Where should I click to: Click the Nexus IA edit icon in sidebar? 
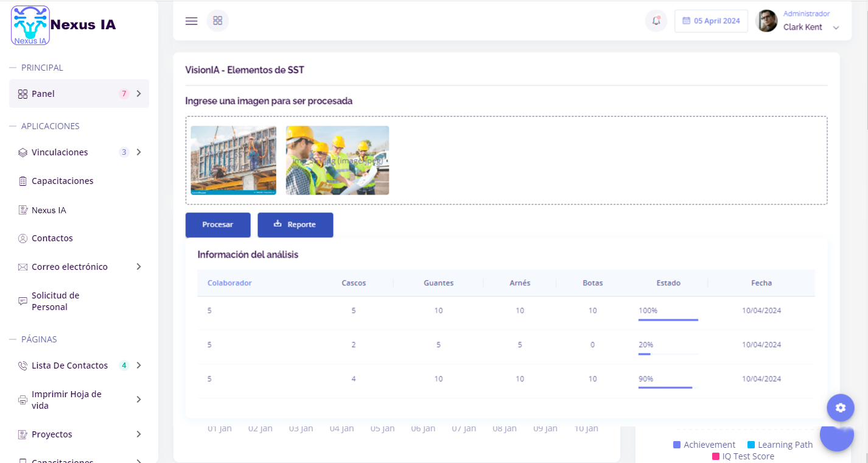(23, 210)
